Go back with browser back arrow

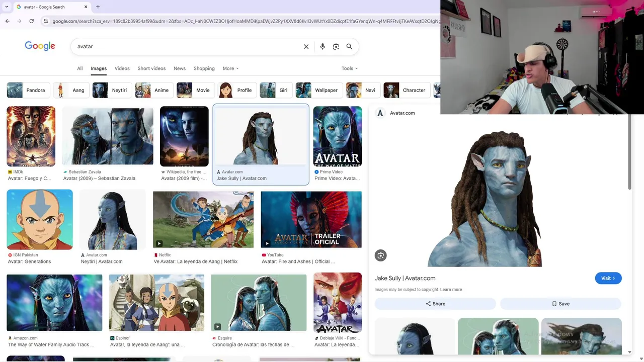7,21
